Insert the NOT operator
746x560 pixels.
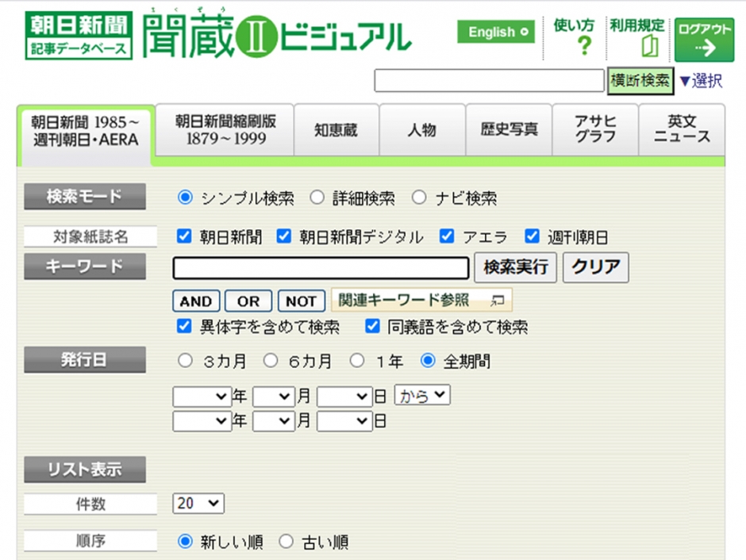point(301,301)
